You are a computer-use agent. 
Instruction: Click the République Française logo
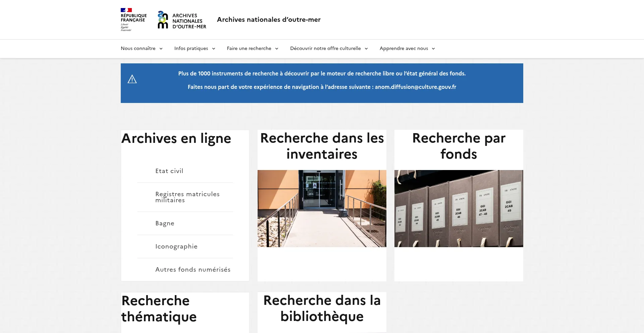(x=133, y=19)
